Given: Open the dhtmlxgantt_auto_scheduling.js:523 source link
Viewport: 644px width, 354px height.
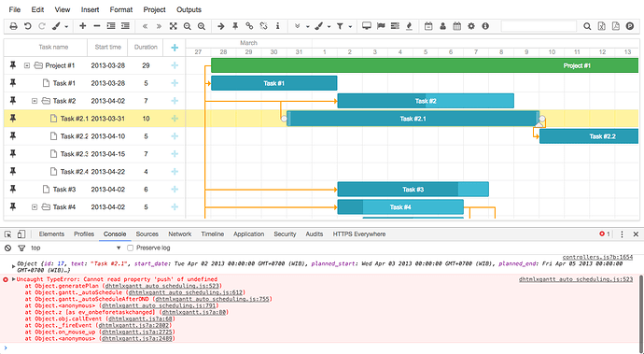Looking at the screenshot, I should [576, 279].
